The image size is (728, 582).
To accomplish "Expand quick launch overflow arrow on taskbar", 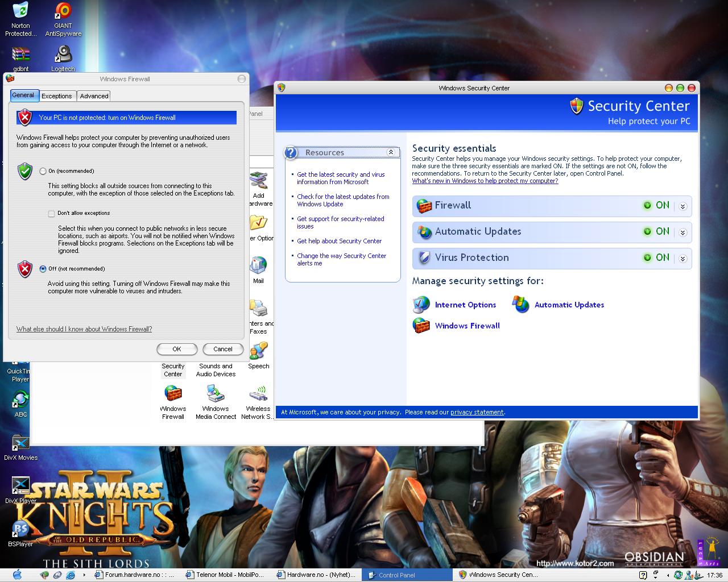I will tap(84, 575).
